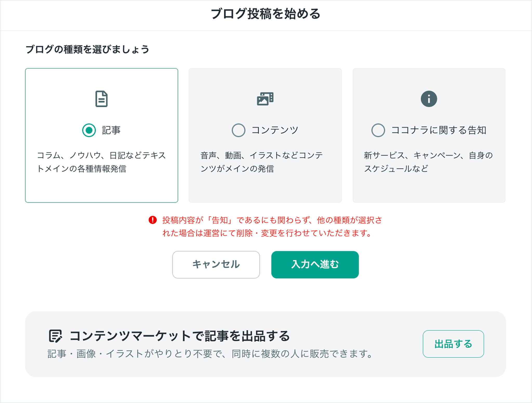
Task: Click the 出品する button
Action: tap(453, 344)
